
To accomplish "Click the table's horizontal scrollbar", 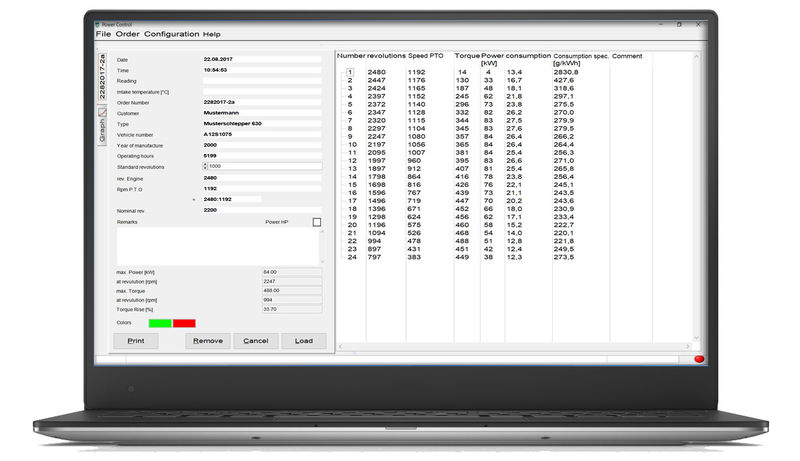I will tap(510, 347).
